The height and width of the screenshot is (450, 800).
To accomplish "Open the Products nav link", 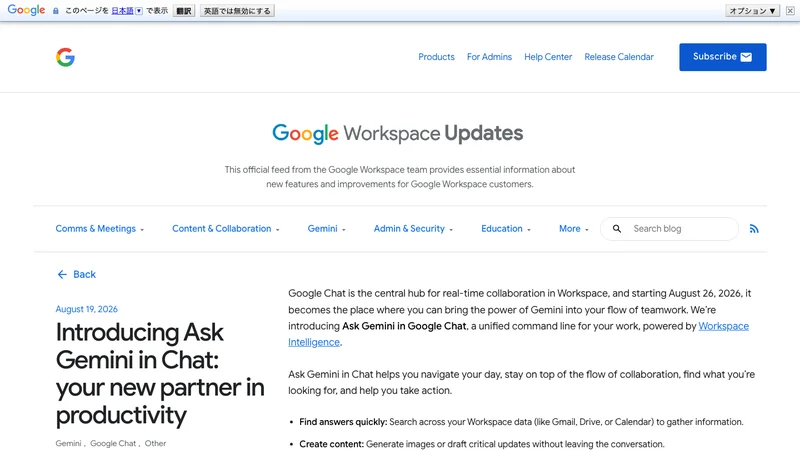I will tap(436, 57).
